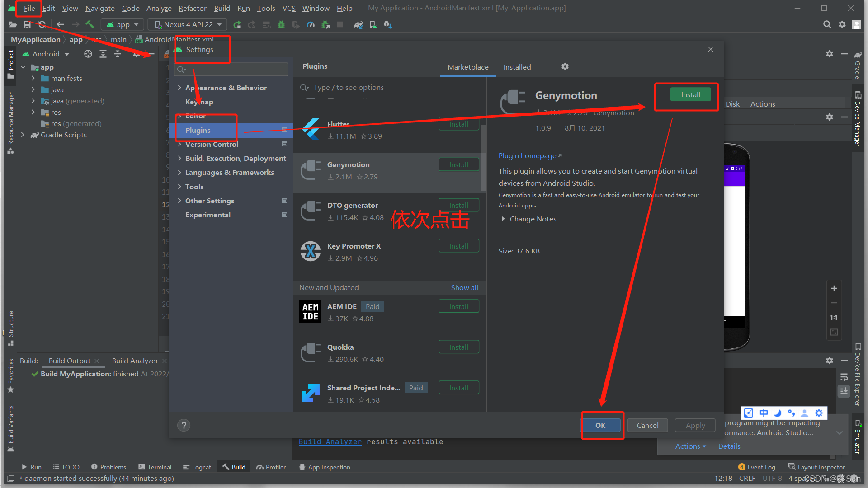Click the emulator 1:1 actual size icon

pos(834,318)
